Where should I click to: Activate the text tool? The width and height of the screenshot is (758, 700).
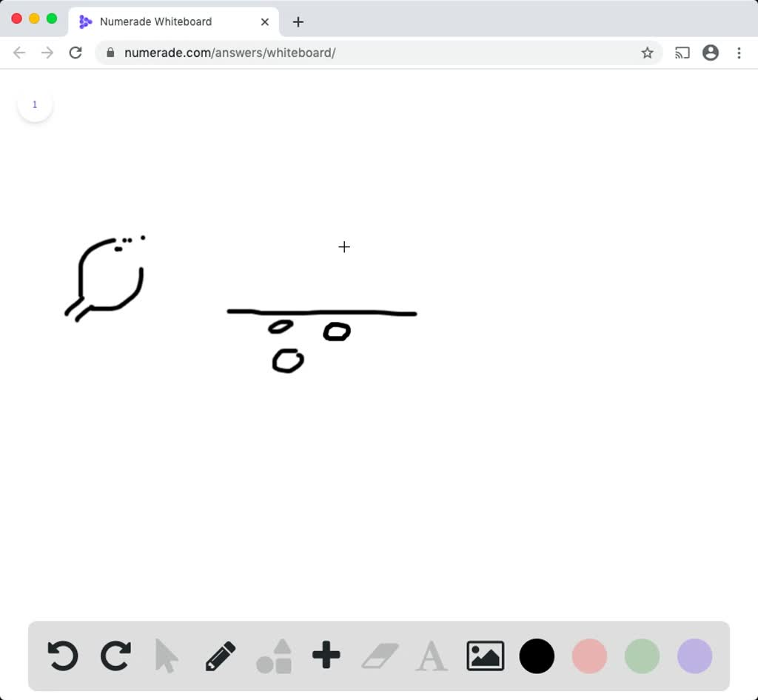[x=432, y=656]
